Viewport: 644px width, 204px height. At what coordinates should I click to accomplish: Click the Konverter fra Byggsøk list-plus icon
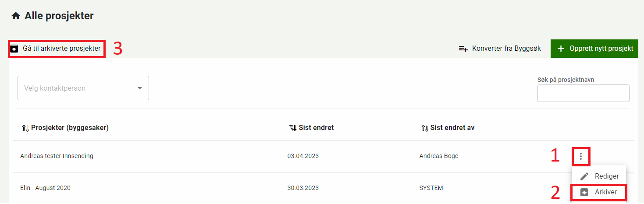tap(463, 49)
